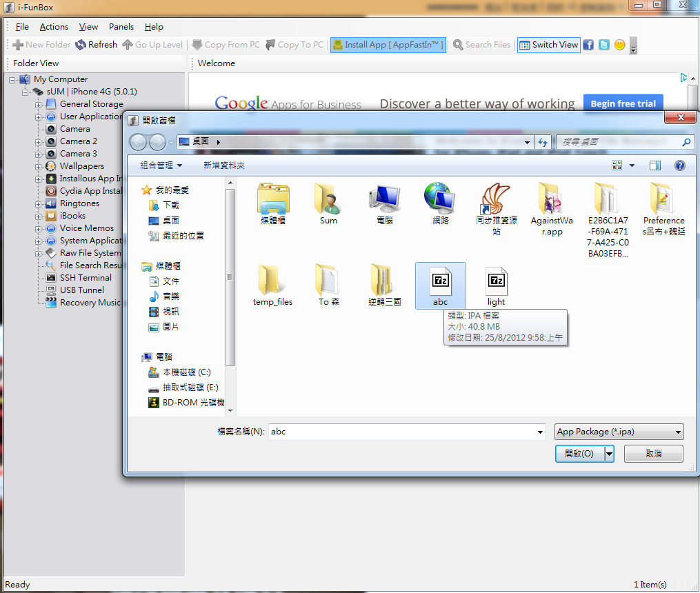
Task: Click Begin free trial ad button
Action: tap(623, 103)
